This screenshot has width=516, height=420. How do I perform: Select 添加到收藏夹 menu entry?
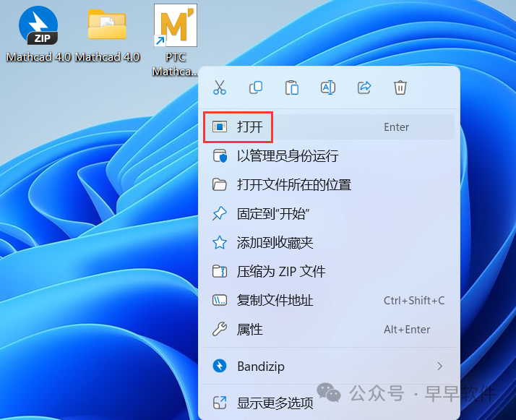(x=329, y=243)
